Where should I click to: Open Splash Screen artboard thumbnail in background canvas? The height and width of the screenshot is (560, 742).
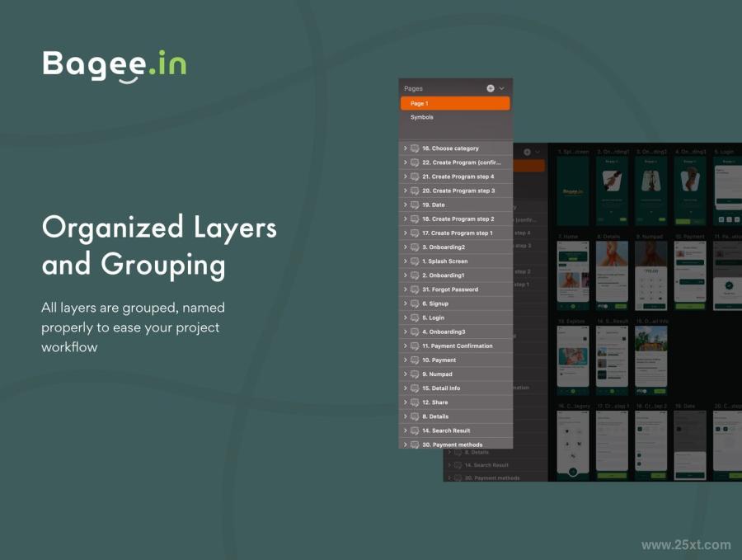(573, 191)
